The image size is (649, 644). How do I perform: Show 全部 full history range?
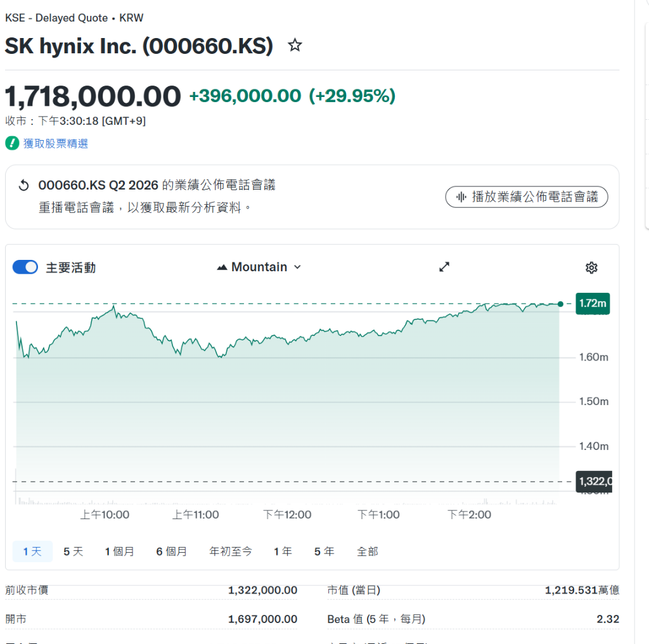368,551
